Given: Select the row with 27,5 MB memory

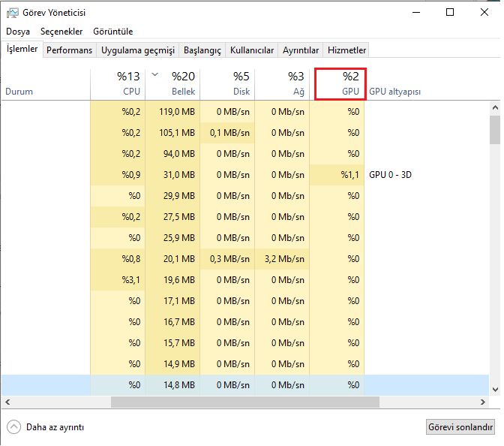Looking at the screenshot, I should (245, 217).
